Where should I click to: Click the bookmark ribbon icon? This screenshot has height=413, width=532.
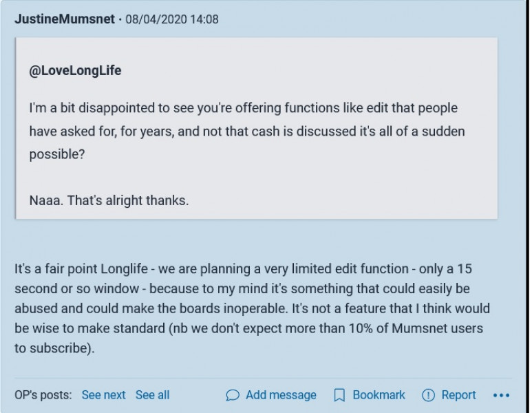click(339, 395)
